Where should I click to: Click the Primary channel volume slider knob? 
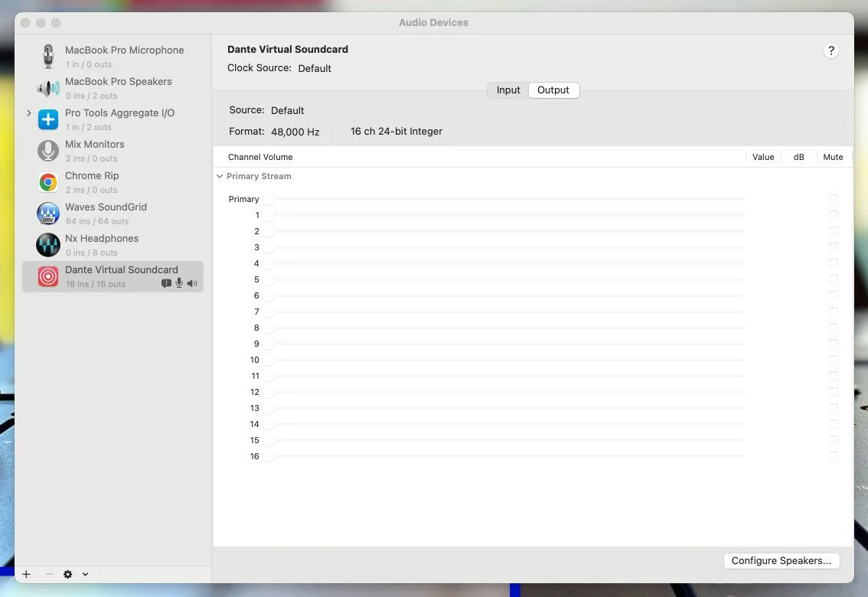(269, 199)
